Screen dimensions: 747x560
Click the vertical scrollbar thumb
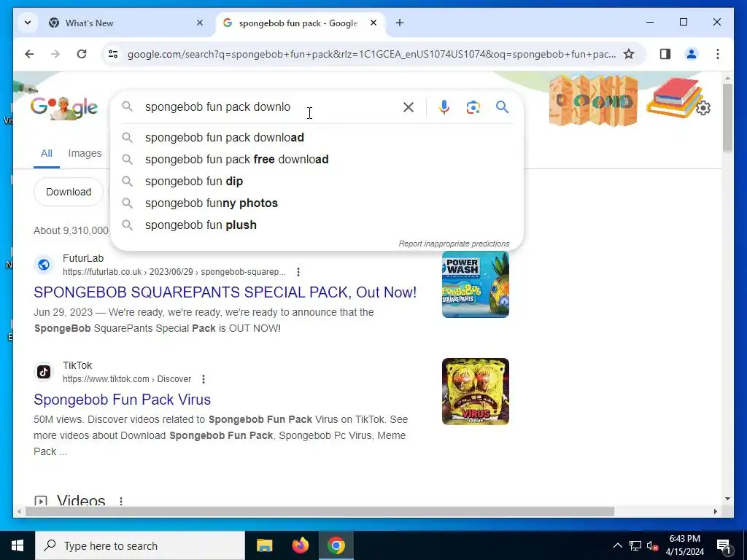point(727,118)
